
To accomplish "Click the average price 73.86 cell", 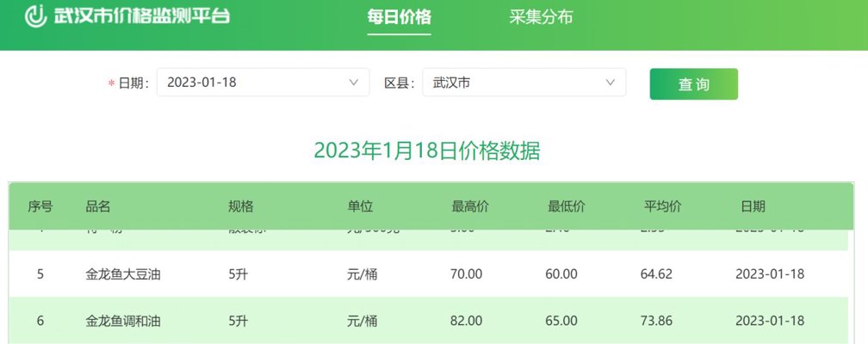I will point(656,321).
